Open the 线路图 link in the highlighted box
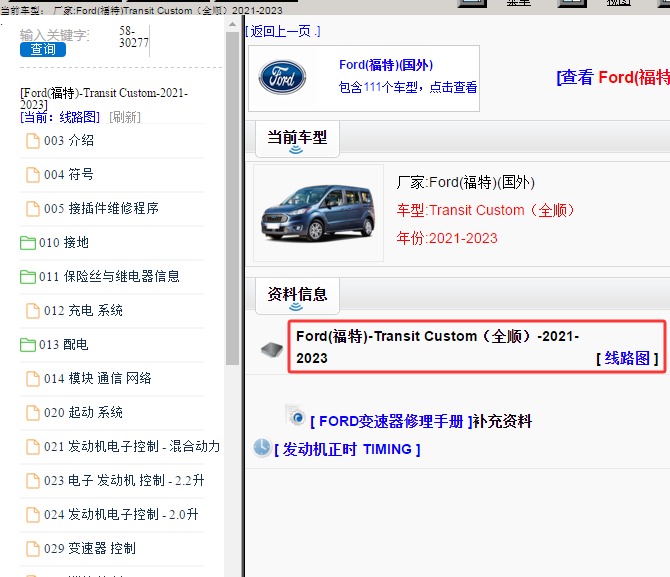670x577 pixels. tap(627, 358)
